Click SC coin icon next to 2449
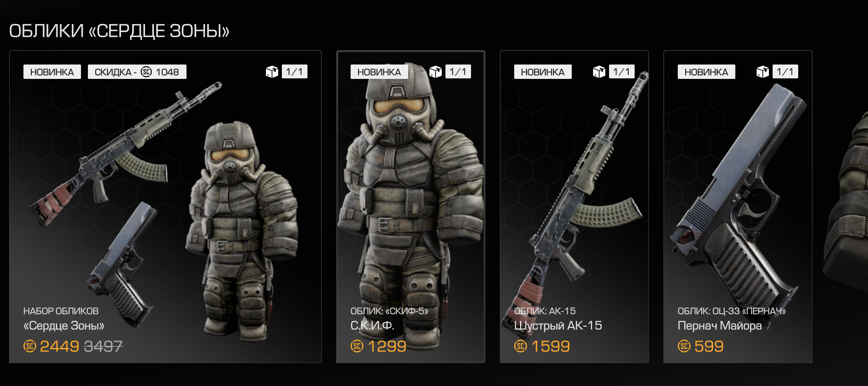 click(x=30, y=347)
